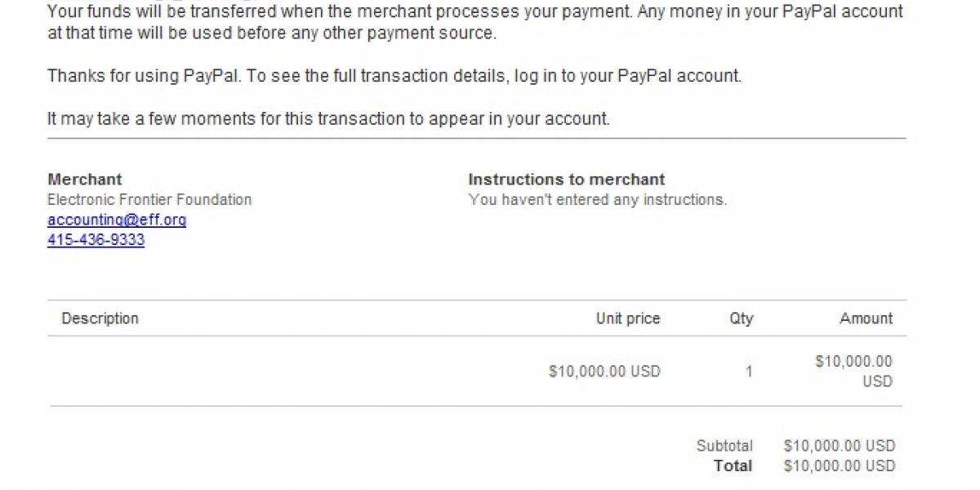Click the 'You haven't entered any instructions' text

pos(598,199)
